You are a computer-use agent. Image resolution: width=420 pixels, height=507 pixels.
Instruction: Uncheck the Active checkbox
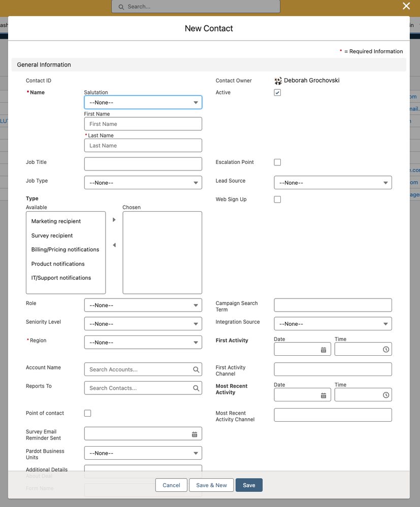click(277, 92)
